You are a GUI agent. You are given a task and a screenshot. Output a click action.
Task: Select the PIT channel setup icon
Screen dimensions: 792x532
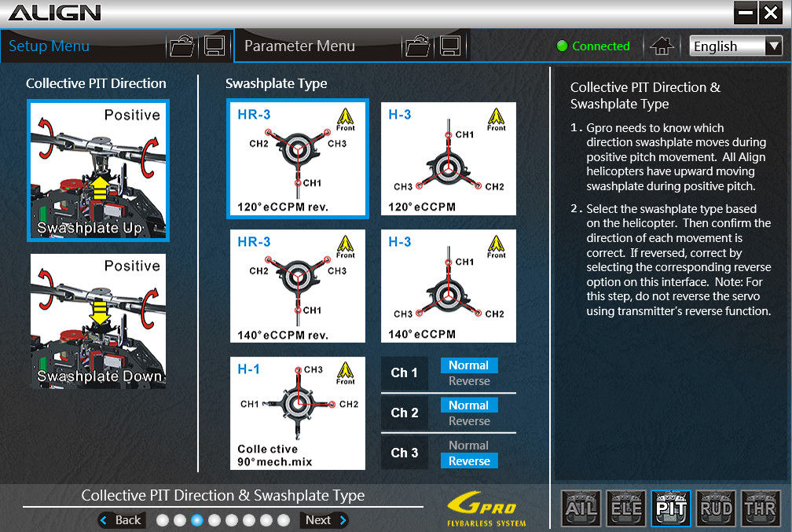tap(671, 508)
